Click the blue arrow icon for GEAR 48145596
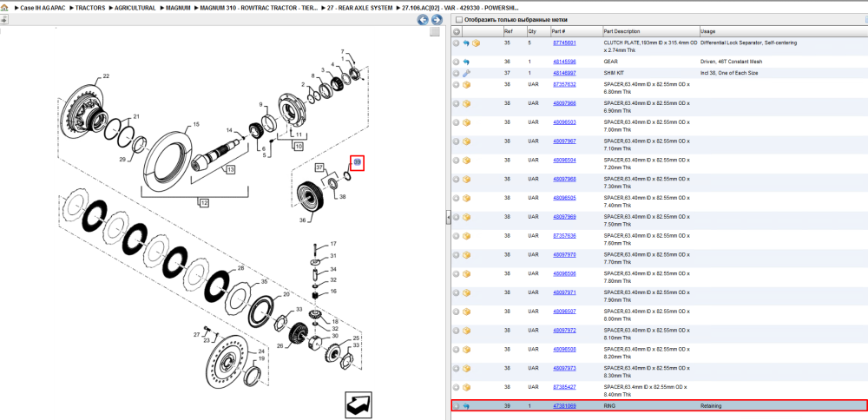Screen dimensions: 868x420 (466, 62)
